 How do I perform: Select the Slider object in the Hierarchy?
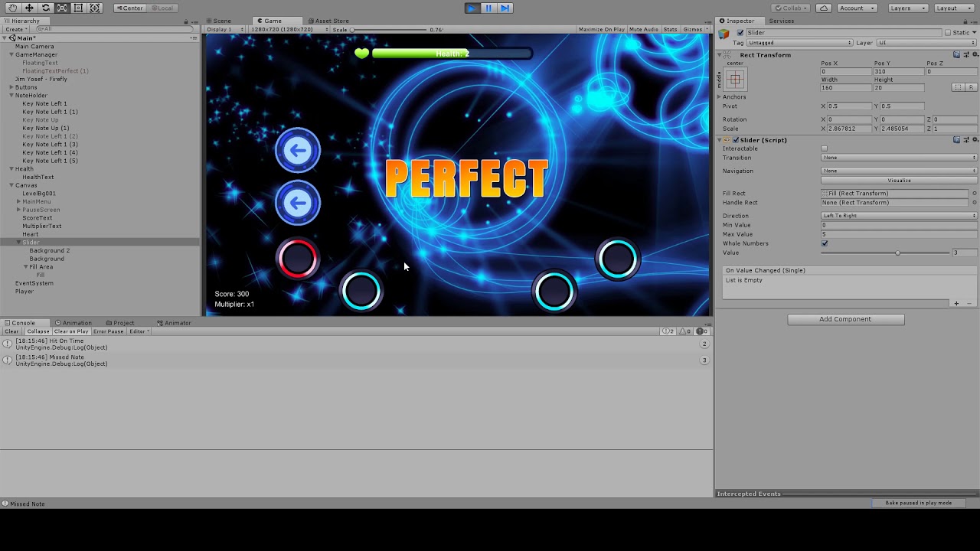point(31,242)
